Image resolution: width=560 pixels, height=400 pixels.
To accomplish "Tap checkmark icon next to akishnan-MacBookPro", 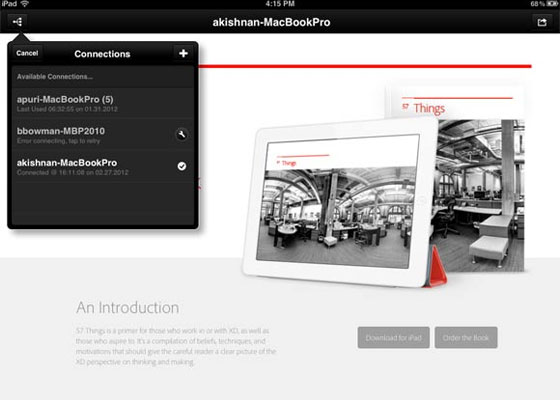I will (x=182, y=166).
